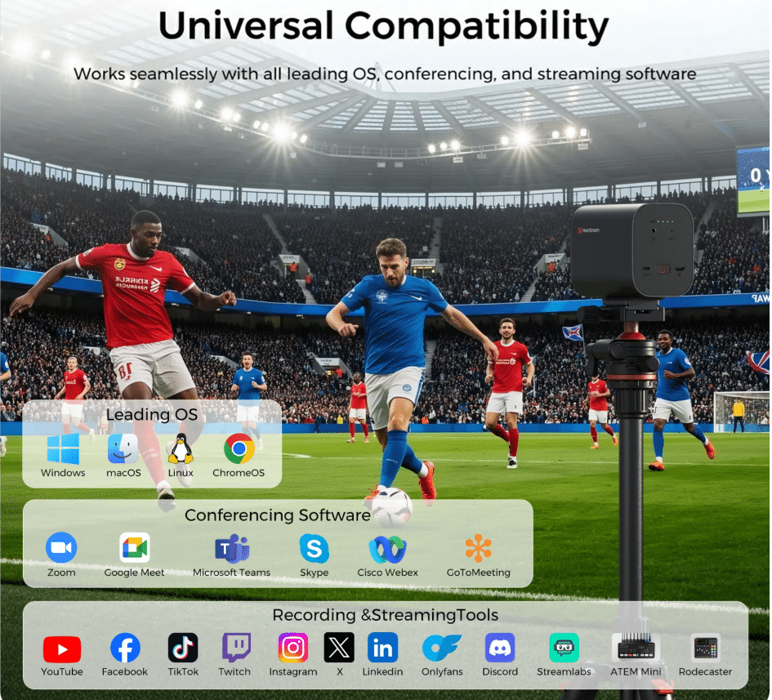772x700 pixels.
Task: Open the ChromeOS icon
Action: [x=239, y=448]
